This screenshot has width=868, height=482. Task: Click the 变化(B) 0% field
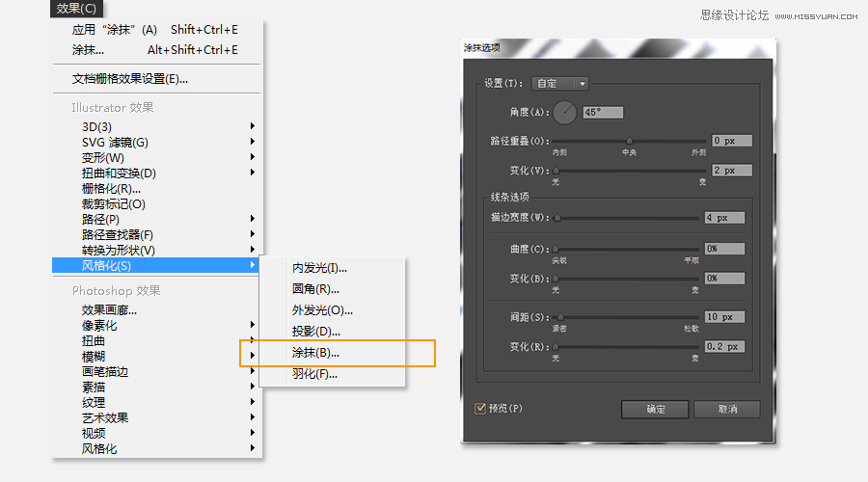pos(724,279)
